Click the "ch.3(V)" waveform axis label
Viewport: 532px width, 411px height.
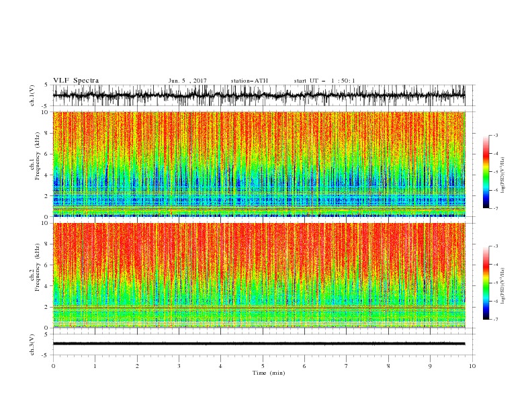pyautogui.click(x=32, y=345)
